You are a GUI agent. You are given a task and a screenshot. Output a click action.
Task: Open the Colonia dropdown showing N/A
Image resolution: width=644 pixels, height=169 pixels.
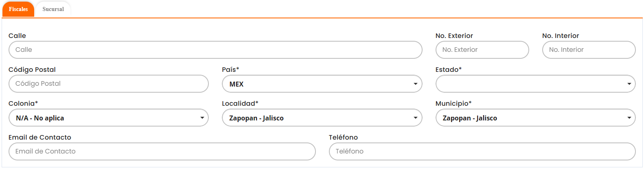coord(108,118)
